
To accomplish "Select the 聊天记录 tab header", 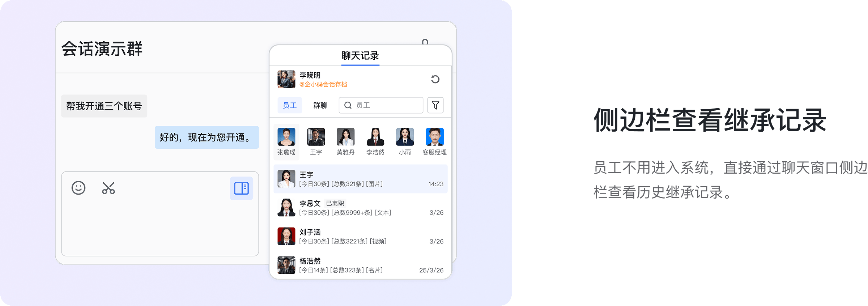I will click(x=360, y=56).
